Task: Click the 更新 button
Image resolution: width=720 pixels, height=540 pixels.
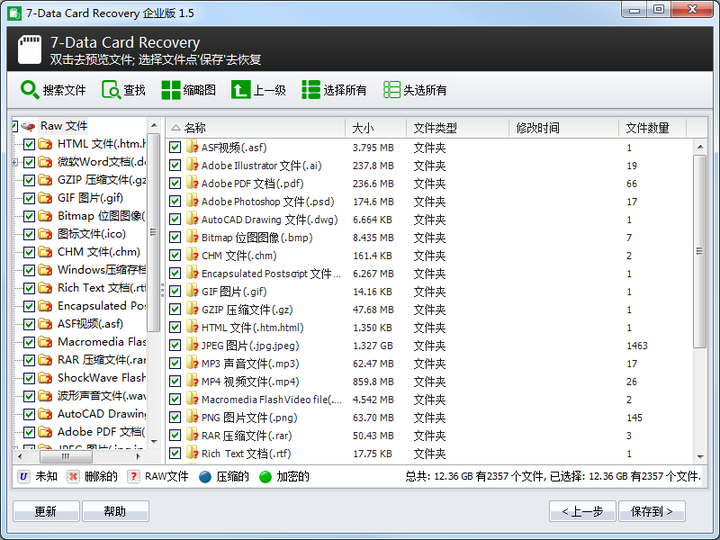Action: [46, 511]
